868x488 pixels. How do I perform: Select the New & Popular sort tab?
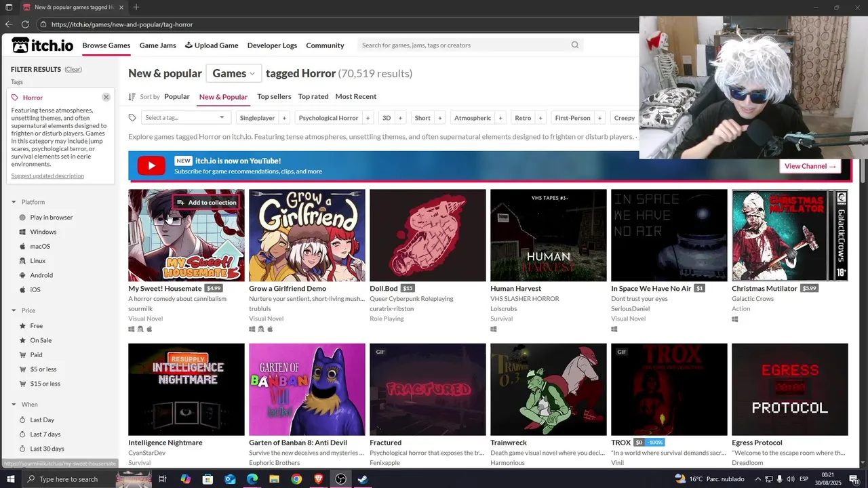click(223, 97)
